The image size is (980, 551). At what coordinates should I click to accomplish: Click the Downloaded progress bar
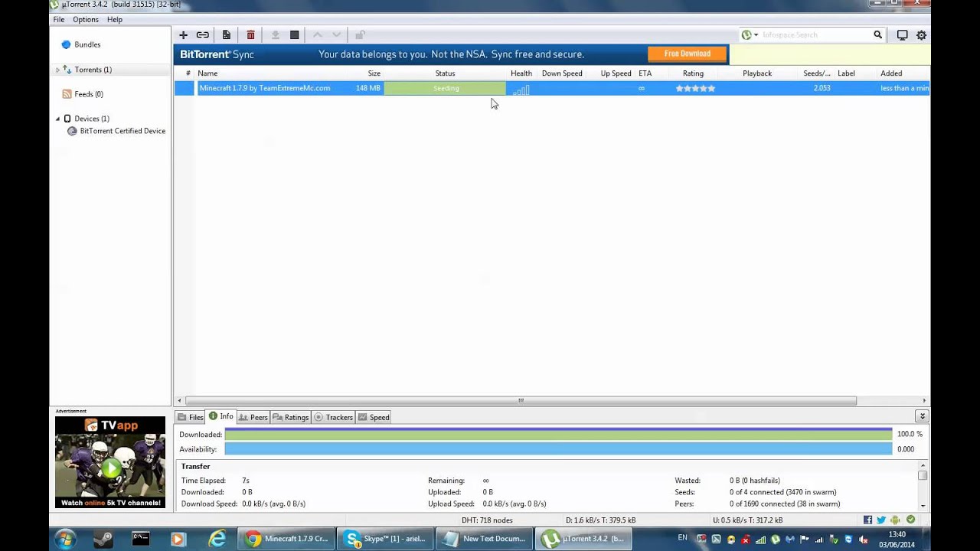(558, 434)
